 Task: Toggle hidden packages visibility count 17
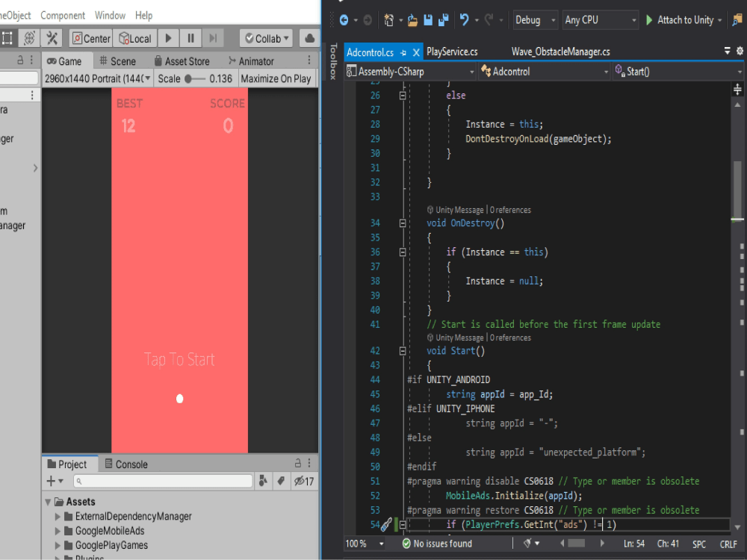click(x=304, y=482)
